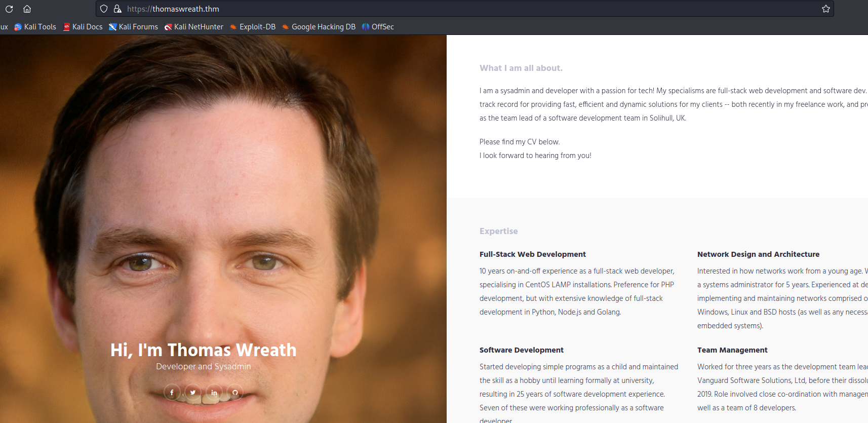Reload the current page
The width and height of the screenshot is (868, 423).
point(9,9)
